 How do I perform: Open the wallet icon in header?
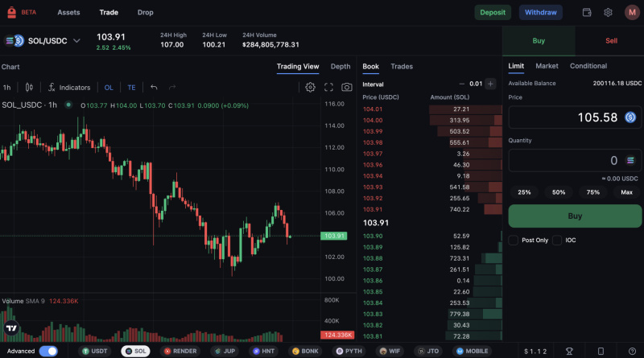tap(587, 13)
